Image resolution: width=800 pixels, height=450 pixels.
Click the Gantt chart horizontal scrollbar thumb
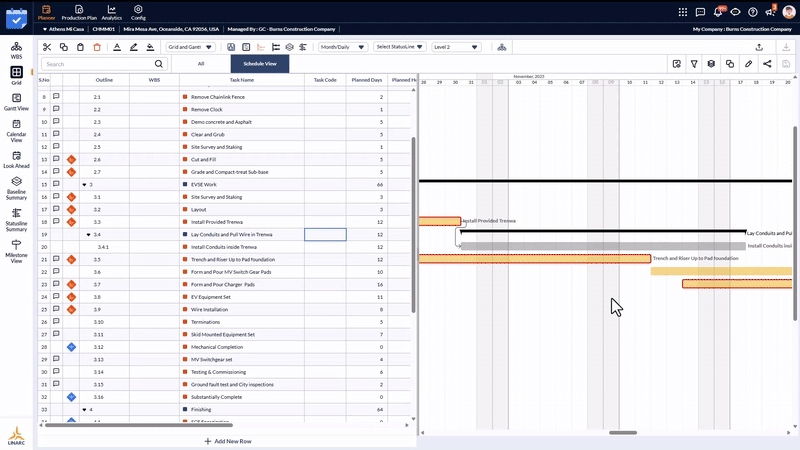coord(623,433)
